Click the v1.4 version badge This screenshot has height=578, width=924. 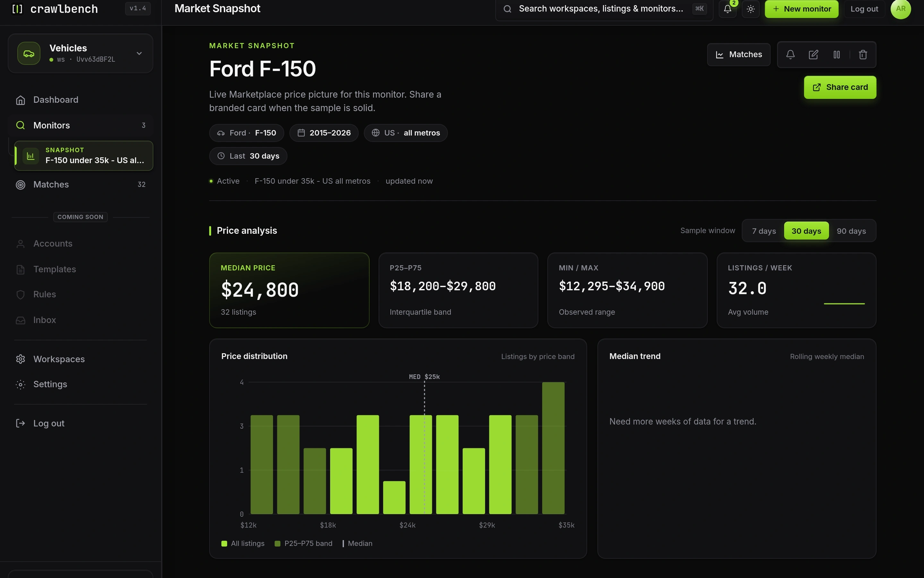[138, 8]
